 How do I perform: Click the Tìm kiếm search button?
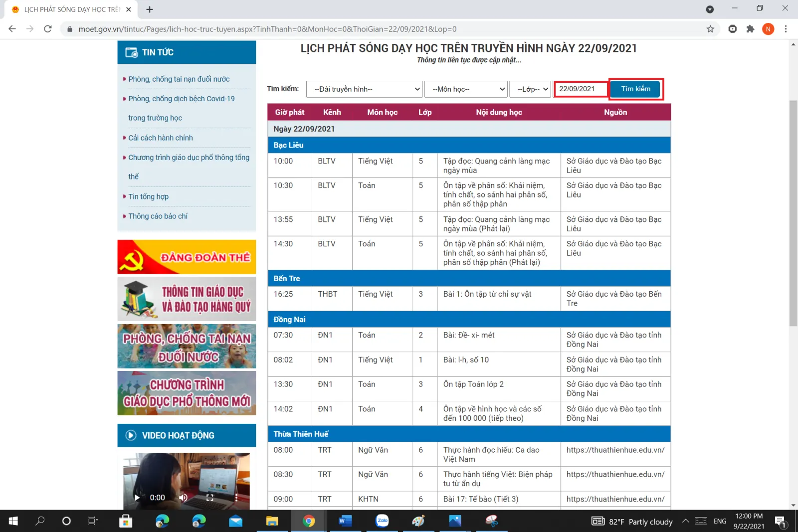(x=635, y=89)
